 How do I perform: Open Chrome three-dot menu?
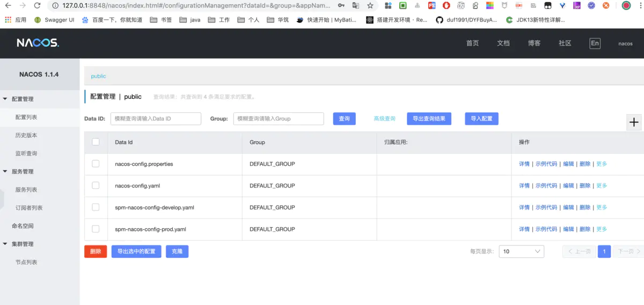tap(640, 5)
